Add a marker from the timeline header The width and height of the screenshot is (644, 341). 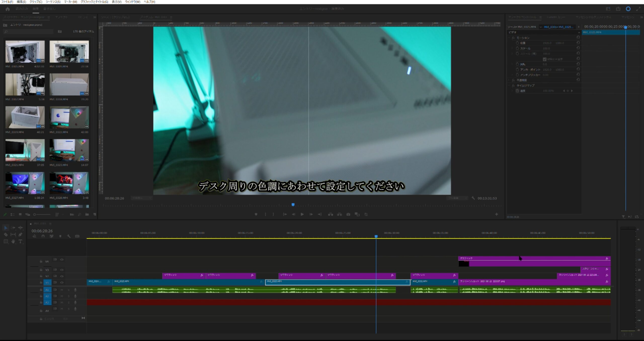60,236
